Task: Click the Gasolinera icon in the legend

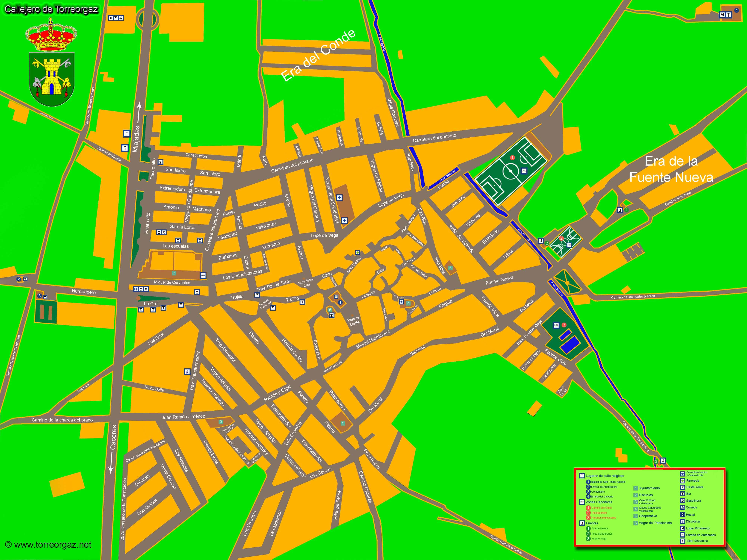Action: [x=683, y=501]
